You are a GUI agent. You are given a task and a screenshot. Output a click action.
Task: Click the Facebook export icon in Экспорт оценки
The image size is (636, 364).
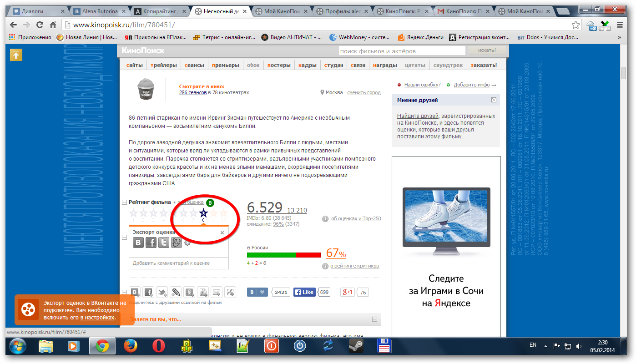tap(151, 243)
